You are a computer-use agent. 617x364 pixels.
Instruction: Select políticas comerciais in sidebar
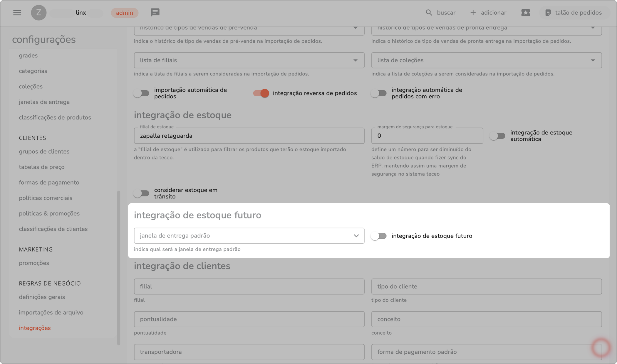coord(46,198)
